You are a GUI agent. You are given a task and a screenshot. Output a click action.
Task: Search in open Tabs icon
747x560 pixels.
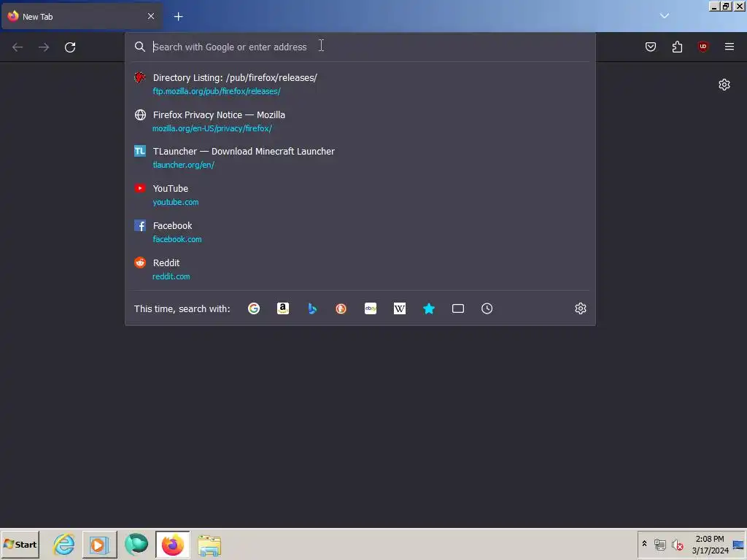coord(458,308)
